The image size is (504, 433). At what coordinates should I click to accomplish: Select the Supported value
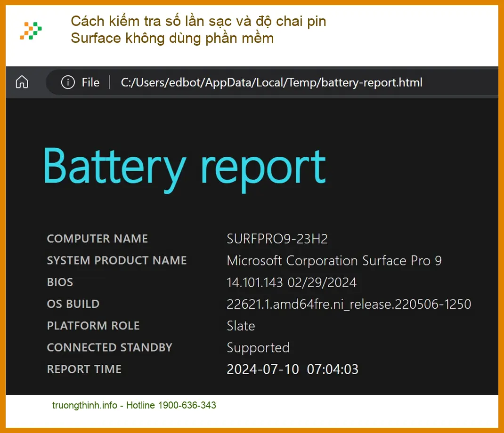(258, 348)
